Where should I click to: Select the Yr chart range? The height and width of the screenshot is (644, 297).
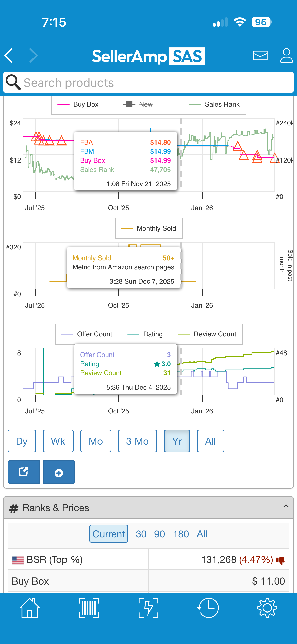pyautogui.click(x=177, y=441)
